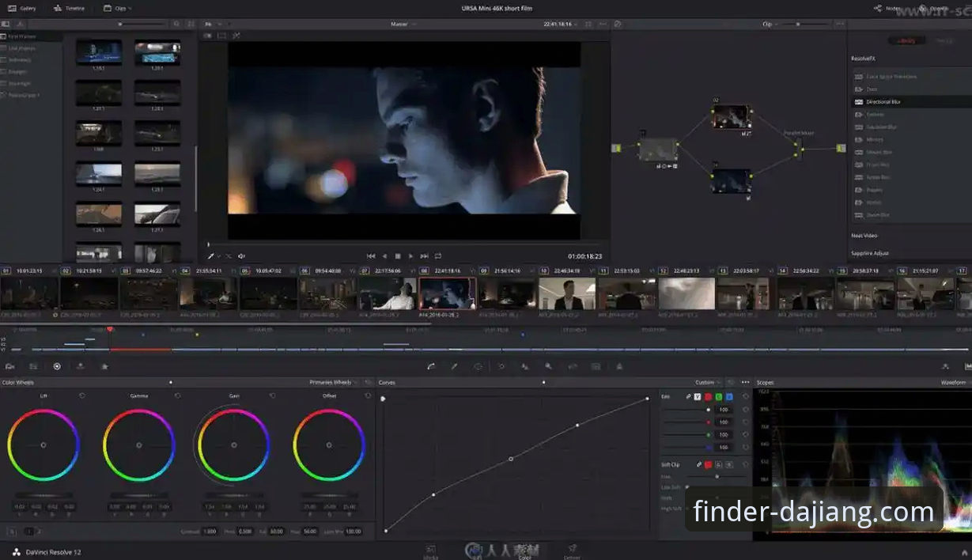The height and width of the screenshot is (560, 972).
Task: Open the node editor Clip dropdown
Action: coord(770,24)
